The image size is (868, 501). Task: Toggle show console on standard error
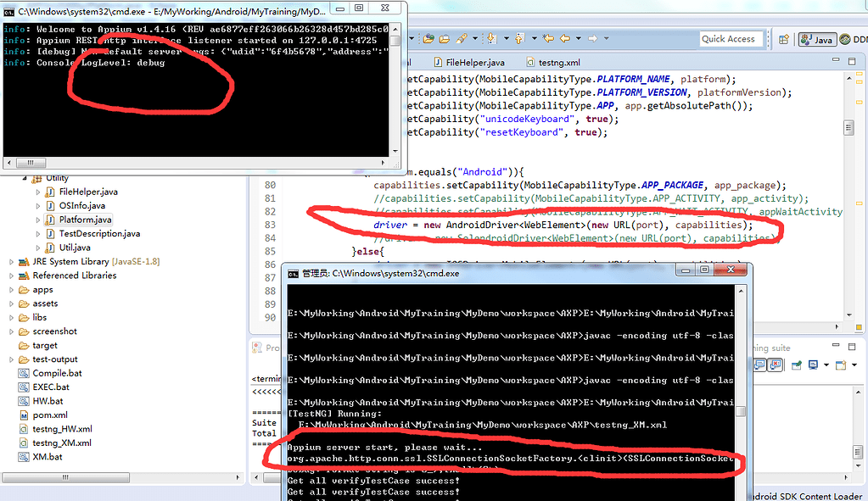click(x=776, y=365)
